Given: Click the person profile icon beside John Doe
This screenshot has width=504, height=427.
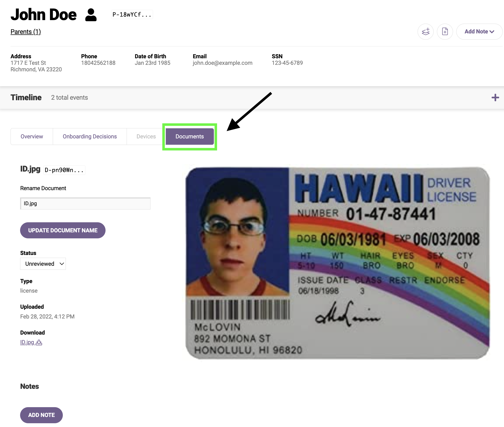Looking at the screenshot, I should (91, 15).
